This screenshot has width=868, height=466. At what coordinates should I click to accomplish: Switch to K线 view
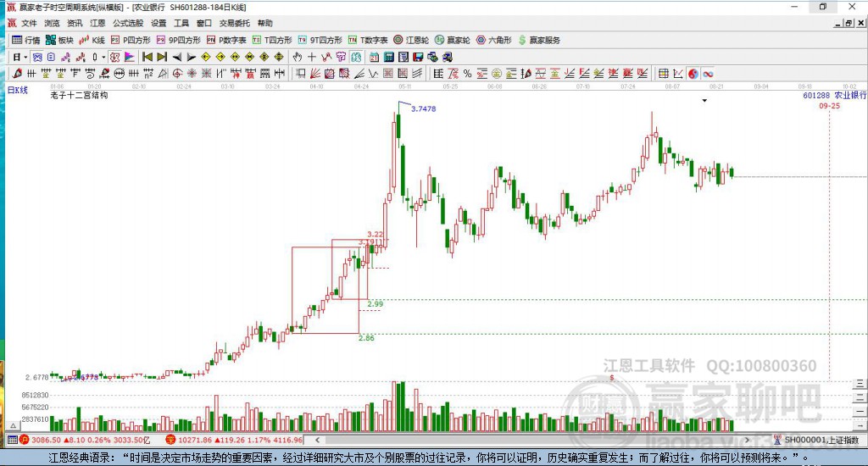(92, 40)
